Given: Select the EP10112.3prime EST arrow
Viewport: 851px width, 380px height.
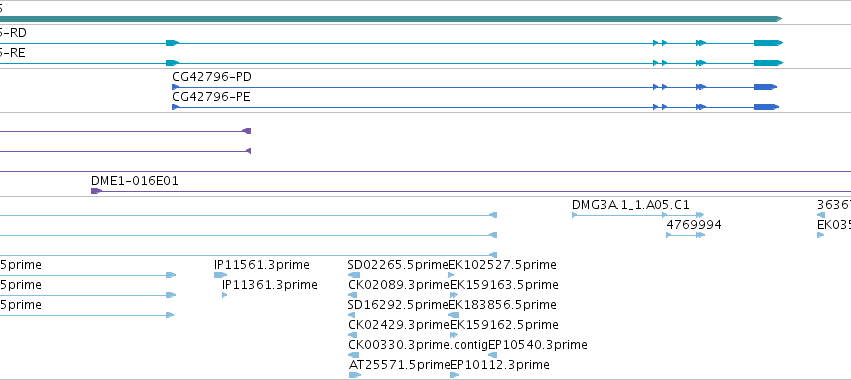Looking at the screenshot, I should click(455, 375).
